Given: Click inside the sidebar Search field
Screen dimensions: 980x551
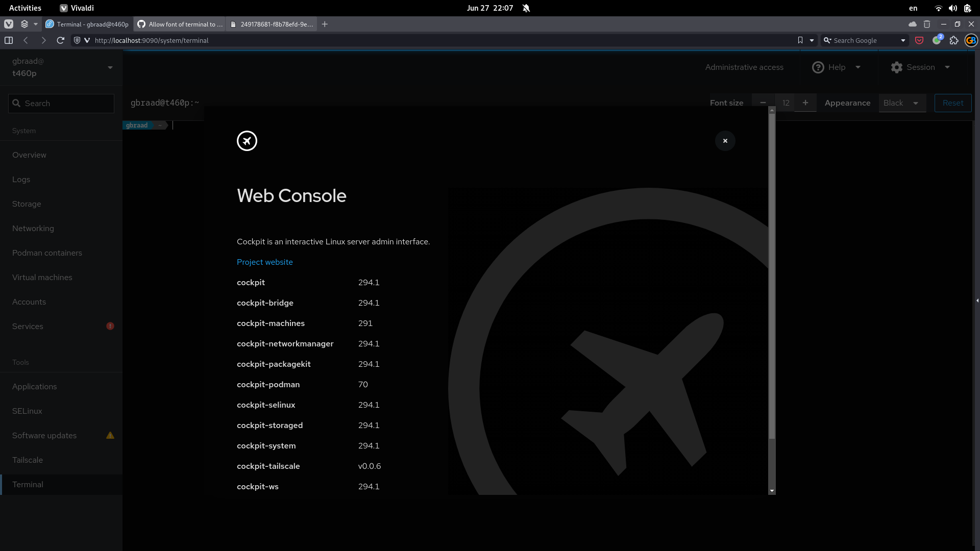Looking at the screenshot, I should point(61,103).
